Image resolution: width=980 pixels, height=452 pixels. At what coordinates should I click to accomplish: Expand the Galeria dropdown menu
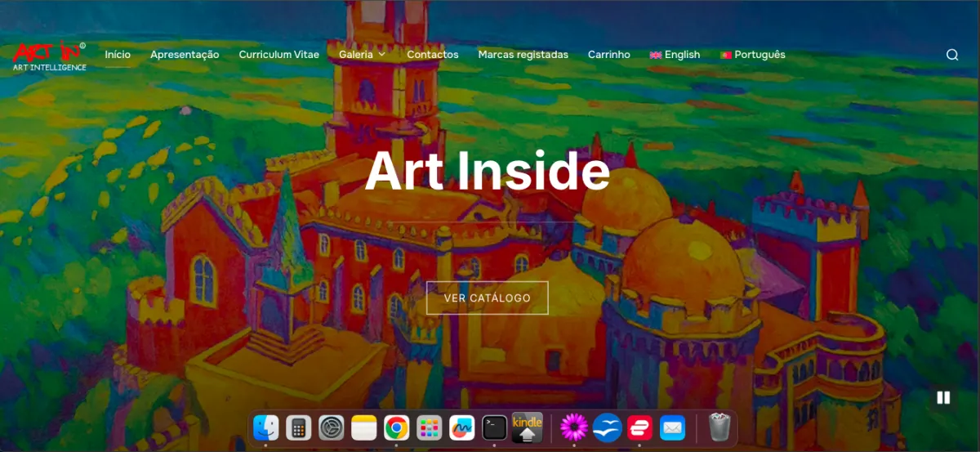click(363, 55)
